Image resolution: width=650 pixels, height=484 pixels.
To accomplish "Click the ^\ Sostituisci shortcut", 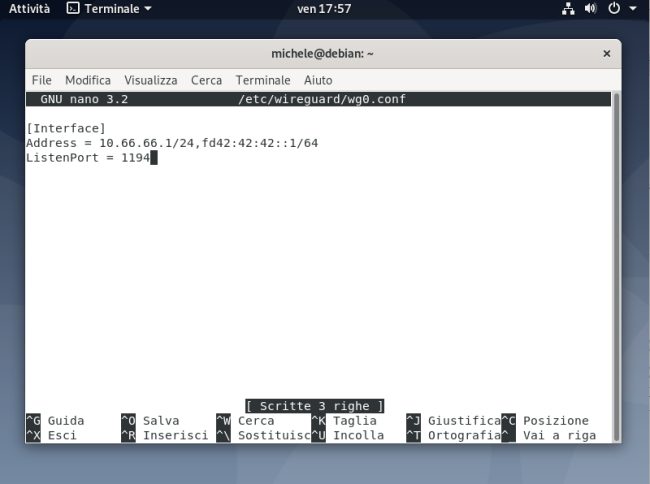I will (x=263, y=435).
